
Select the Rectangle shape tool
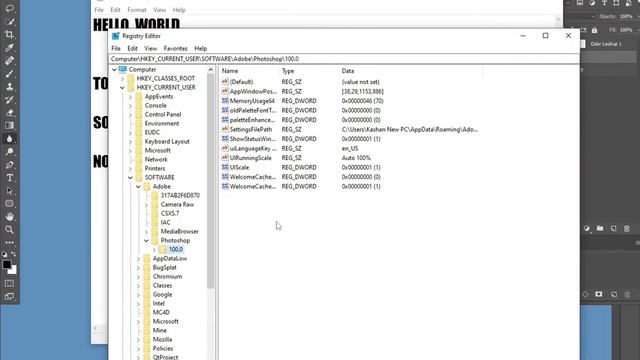tap(9, 204)
